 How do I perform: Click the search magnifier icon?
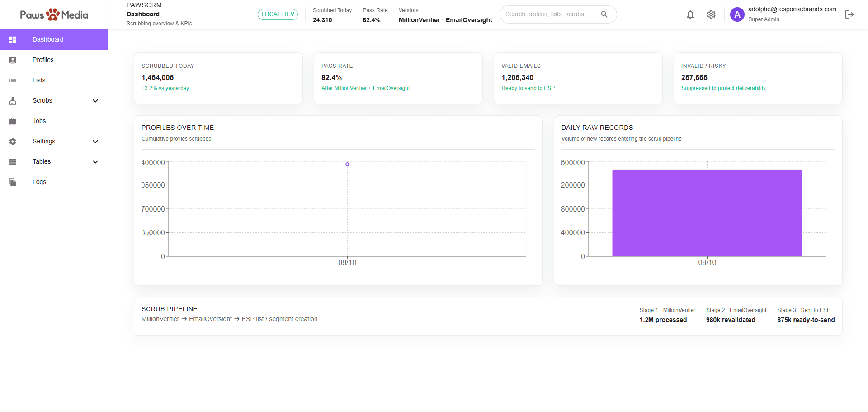(604, 14)
